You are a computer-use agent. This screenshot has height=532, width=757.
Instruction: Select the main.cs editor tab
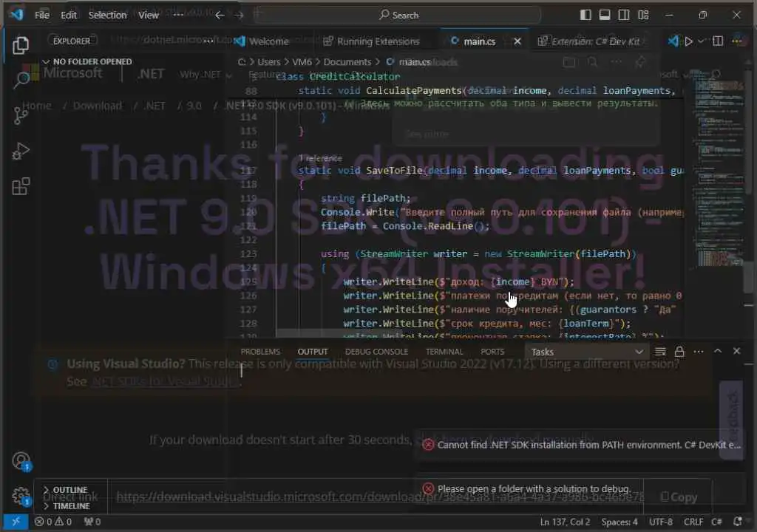479,41
